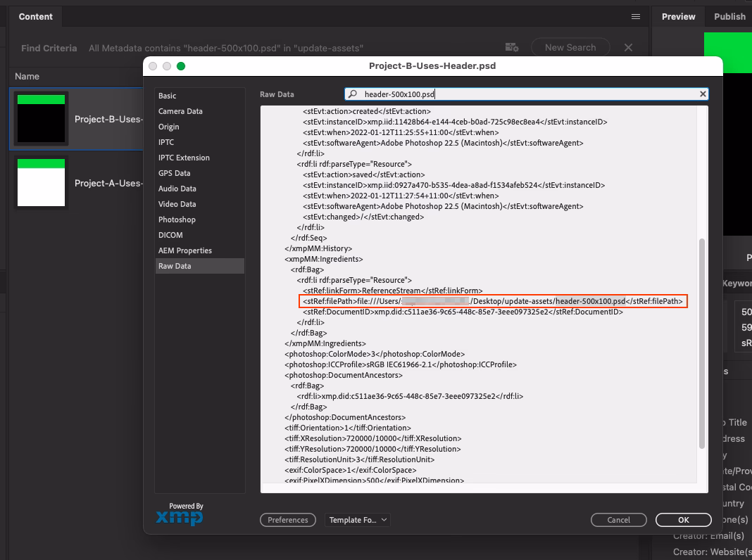Open the Content panel hamburger menu

(634, 16)
